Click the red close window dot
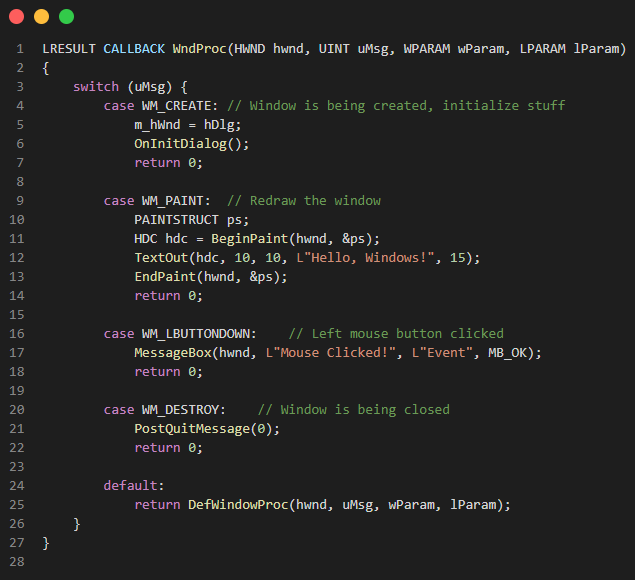Viewport: 642px width, 580px height. [x=16, y=16]
